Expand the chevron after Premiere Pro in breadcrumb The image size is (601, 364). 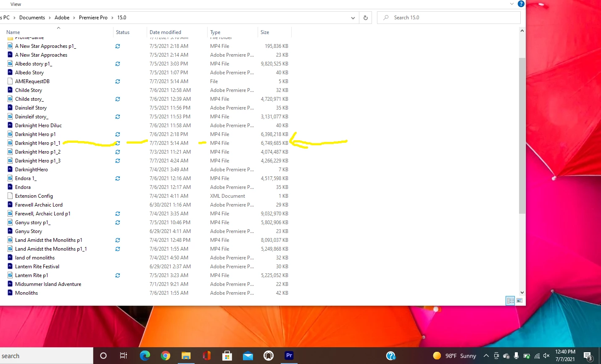click(113, 18)
